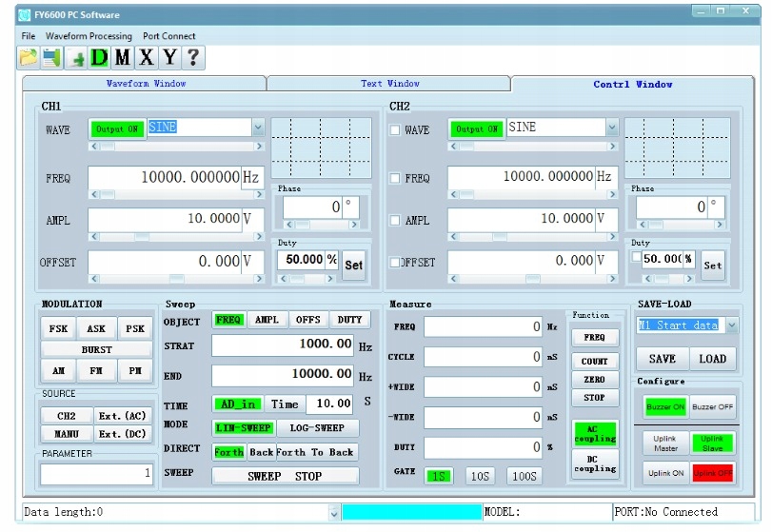
Task: Switch to the Waveform Window tab
Action: [145, 84]
